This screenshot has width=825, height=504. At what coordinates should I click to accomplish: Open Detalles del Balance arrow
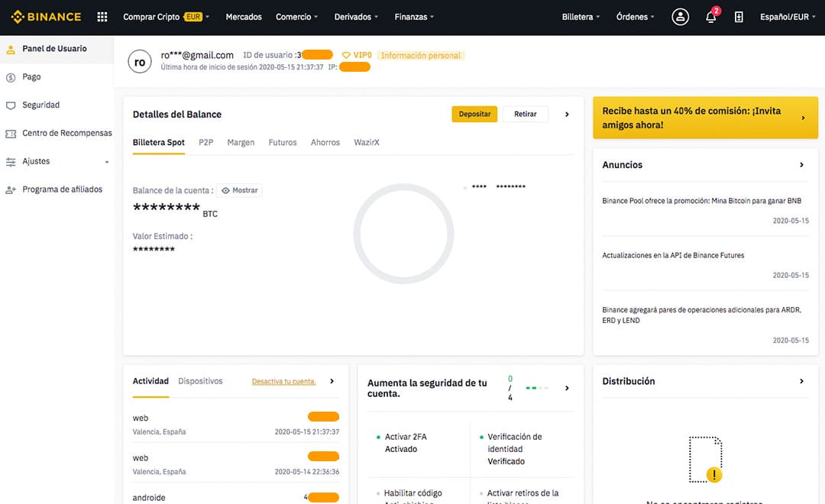pyautogui.click(x=567, y=114)
